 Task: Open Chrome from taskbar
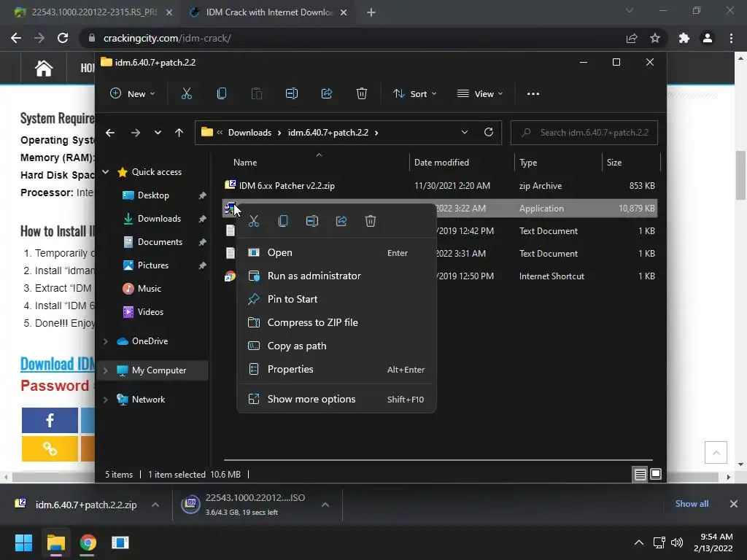(88, 542)
